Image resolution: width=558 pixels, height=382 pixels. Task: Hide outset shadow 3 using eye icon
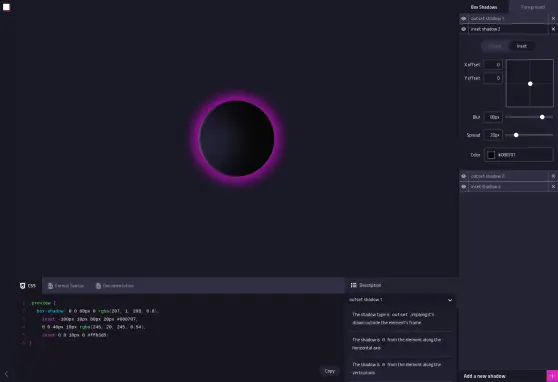(x=463, y=176)
